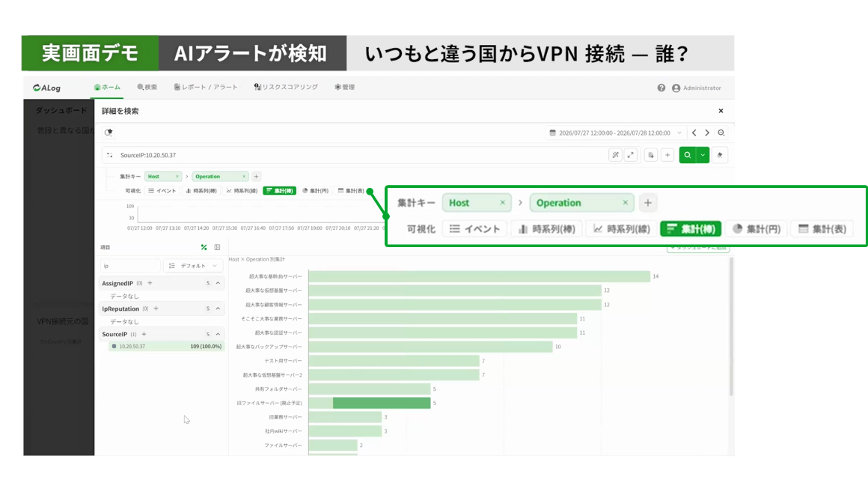This screenshot has height=489, width=868.
Task: Open the help question-mark icon
Action: point(661,88)
